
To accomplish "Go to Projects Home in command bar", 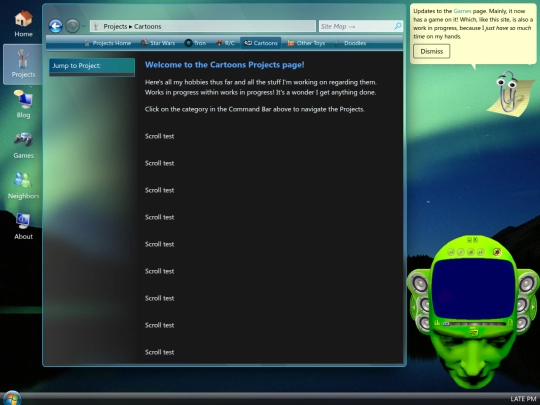I will (108, 43).
